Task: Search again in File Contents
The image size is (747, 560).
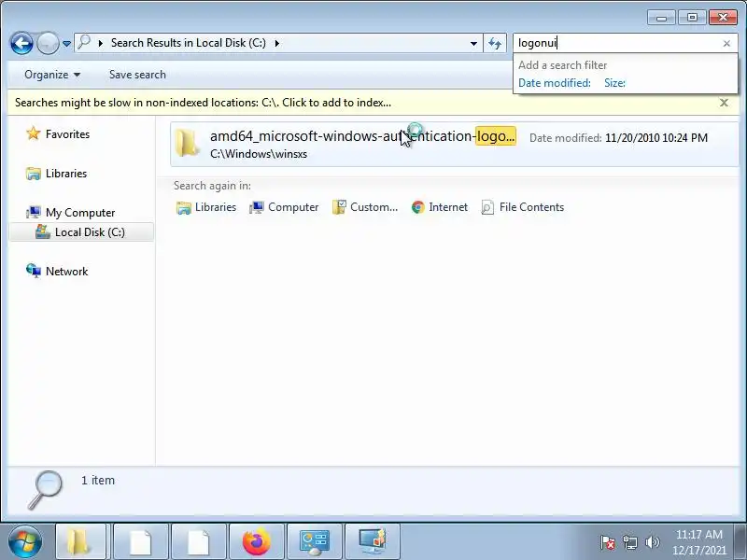Action: (x=523, y=207)
